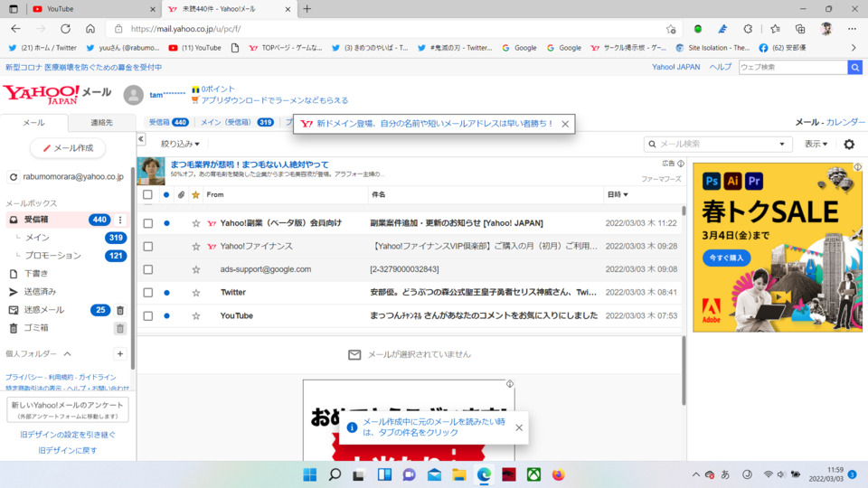Open File Explorer from taskbar
The width and height of the screenshot is (868, 488).
(459, 474)
